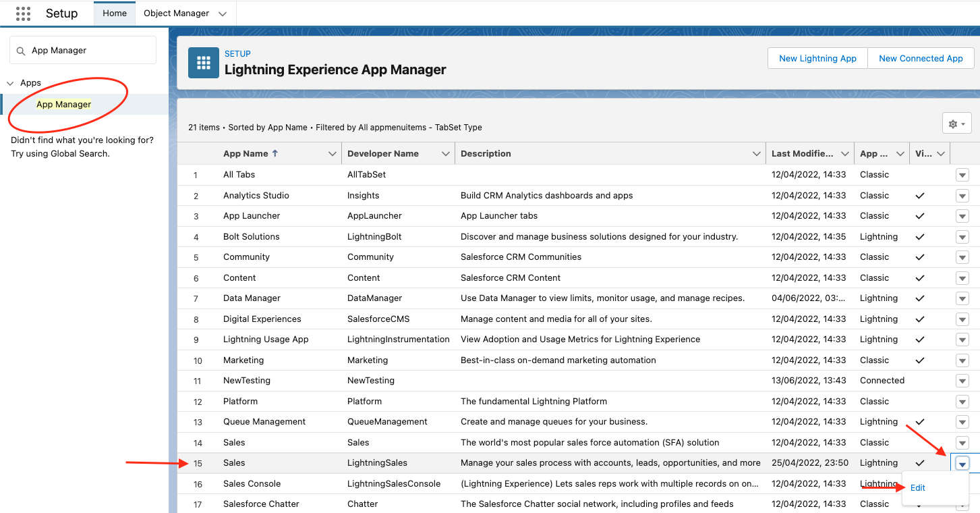Click the SalesforceCMS developer name cell
980x513 pixels.
(378, 319)
